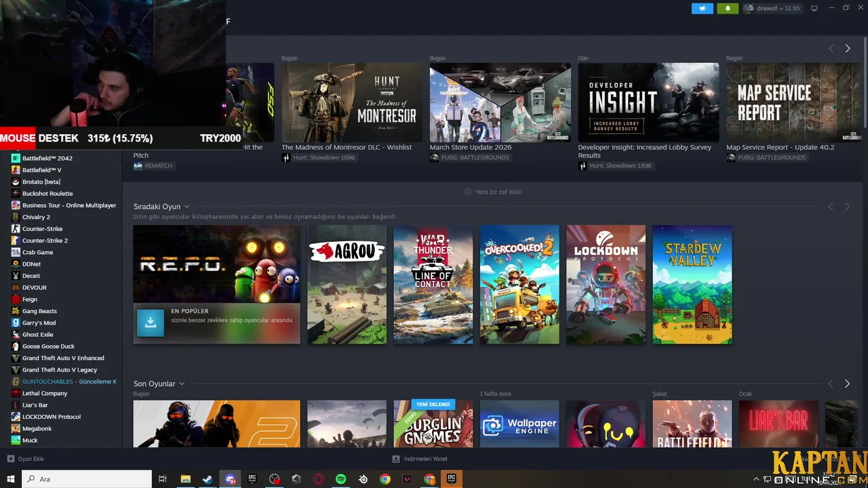Select Chivalry 2 in the library list
The image size is (868, 488).
click(36, 217)
